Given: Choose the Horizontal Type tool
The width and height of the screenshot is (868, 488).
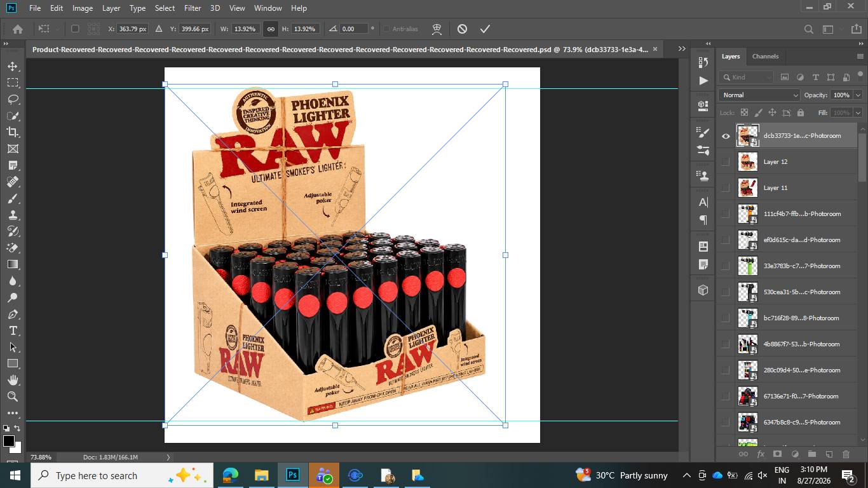Looking at the screenshot, I should click(x=13, y=331).
